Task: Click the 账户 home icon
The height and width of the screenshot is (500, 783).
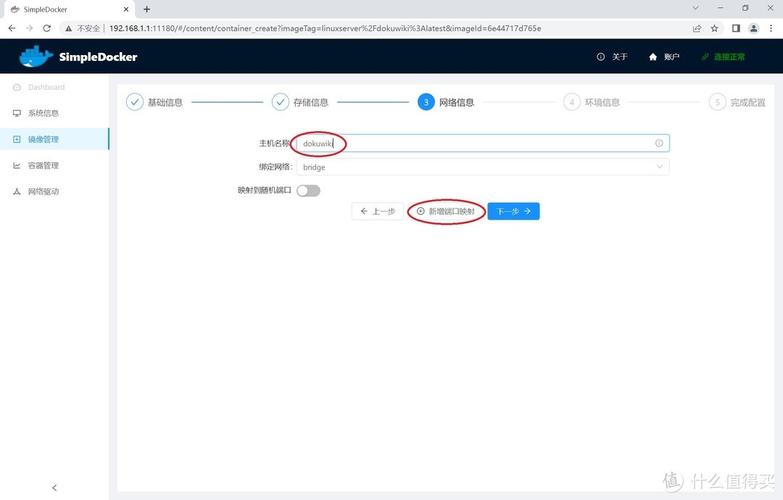Action: pyautogui.click(x=653, y=57)
